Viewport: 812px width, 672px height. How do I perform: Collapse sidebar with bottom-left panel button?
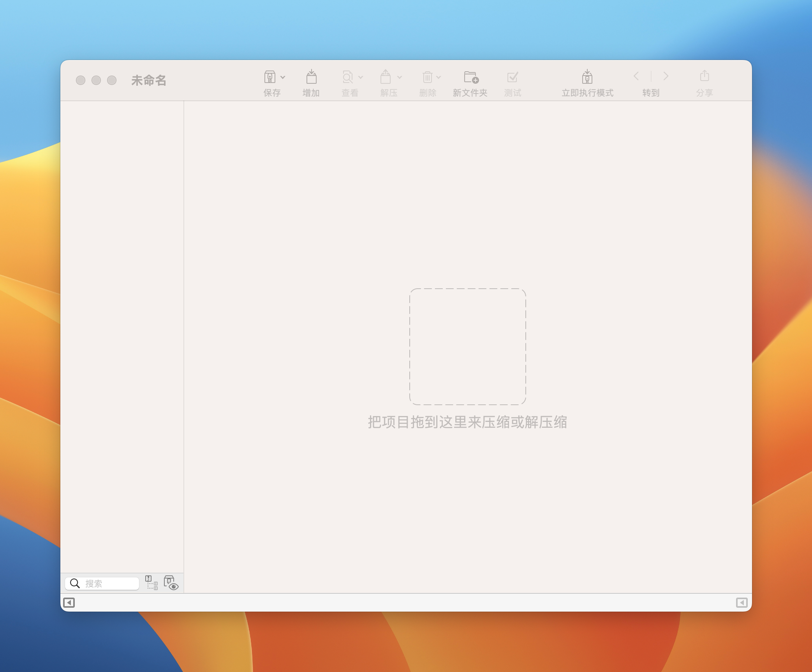[69, 603]
